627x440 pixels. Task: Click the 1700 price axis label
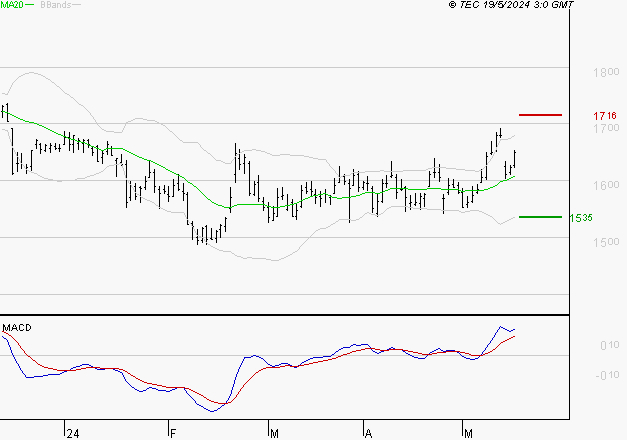point(606,128)
